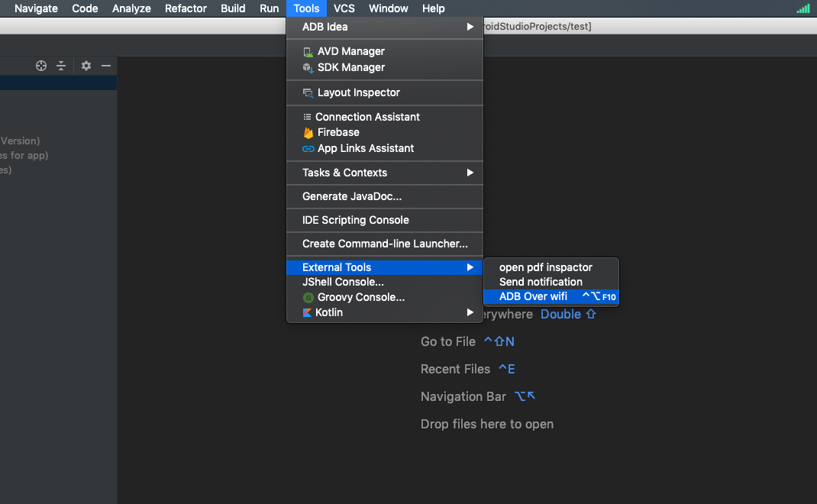Image resolution: width=817 pixels, height=504 pixels.
Task: Open the Build menu
Action: pyautogui.click(x=233, y=8)
